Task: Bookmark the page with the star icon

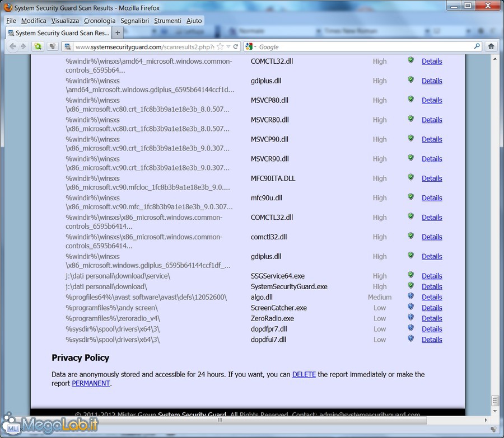Action: pyautogui.click(x=220, y=46)
